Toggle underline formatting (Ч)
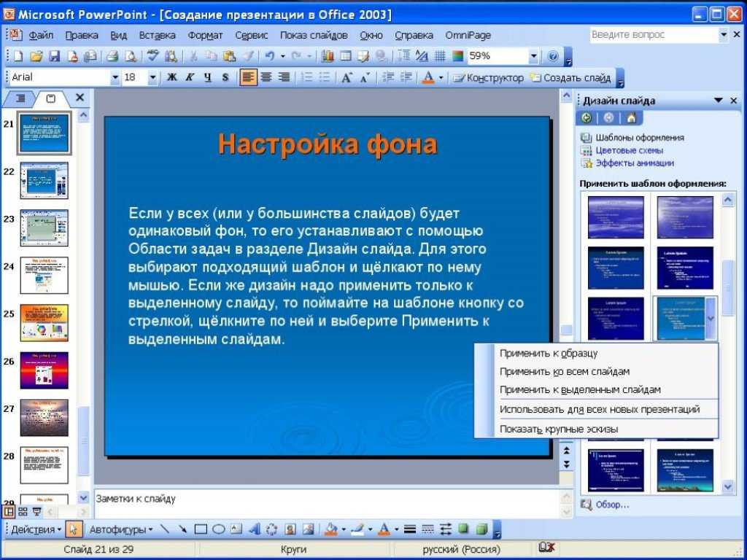 [x=207, y=77]
